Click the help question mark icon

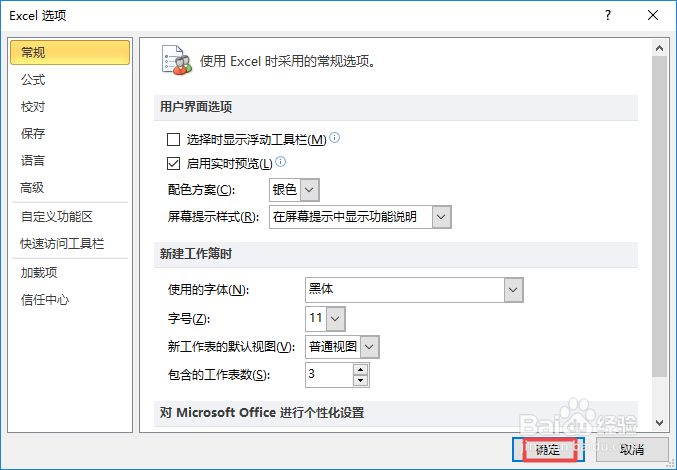pos(608,16)
